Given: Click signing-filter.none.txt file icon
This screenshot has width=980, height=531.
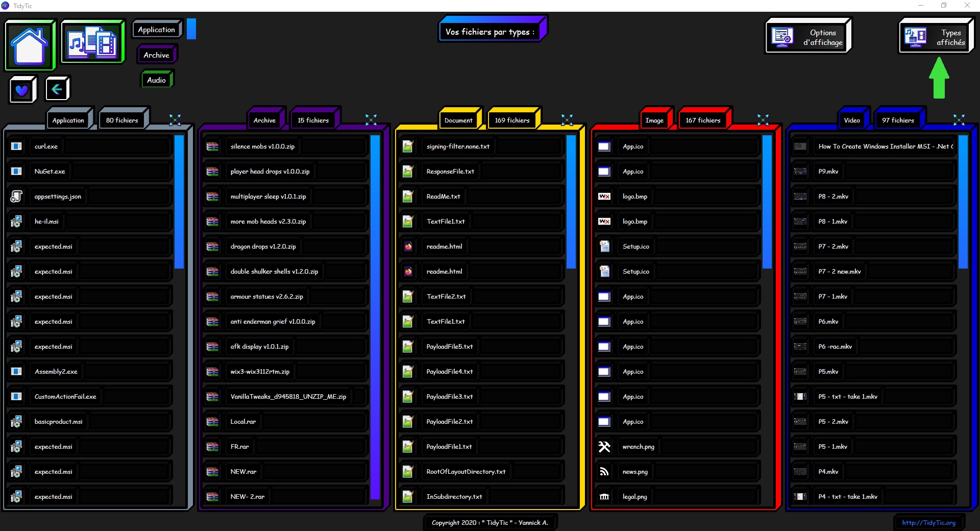Looking at the screenshot, I should 408,147.
